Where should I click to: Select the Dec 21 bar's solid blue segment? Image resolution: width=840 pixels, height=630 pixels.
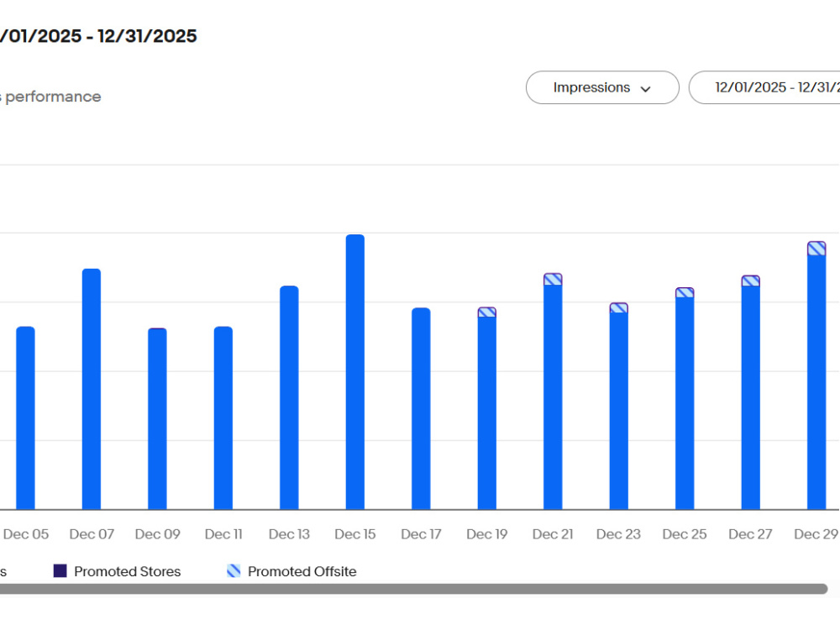point(553,397)
